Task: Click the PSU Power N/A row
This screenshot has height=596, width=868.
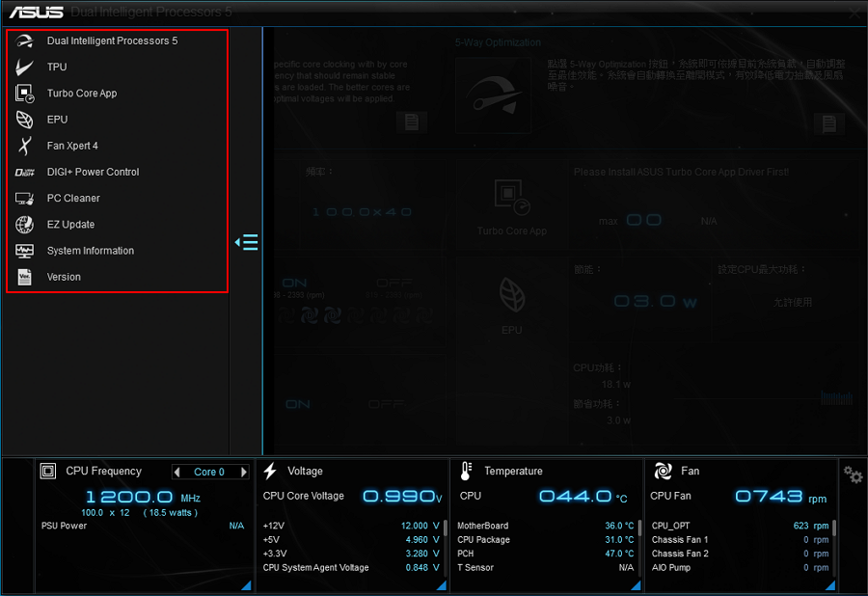Action: pos(143,526)
